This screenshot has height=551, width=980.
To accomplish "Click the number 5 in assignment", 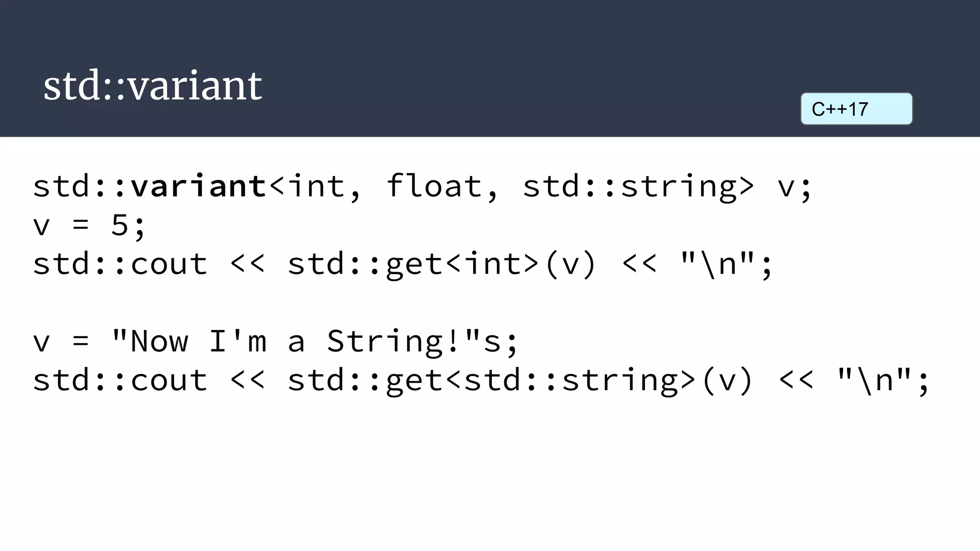I will coord(120,225).
